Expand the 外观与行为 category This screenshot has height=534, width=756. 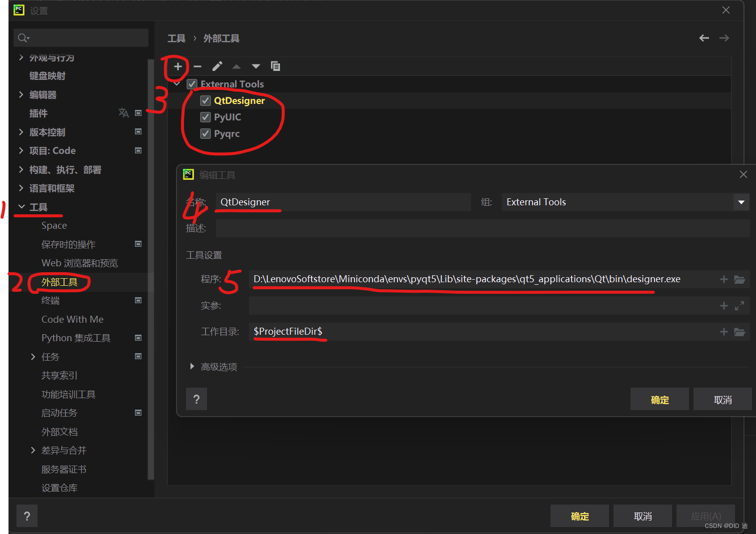pyautogui.click(x=21, y=57)
